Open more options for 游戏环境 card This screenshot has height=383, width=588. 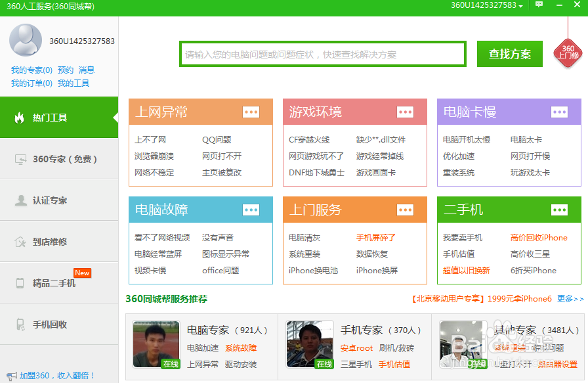pos(405,112)
